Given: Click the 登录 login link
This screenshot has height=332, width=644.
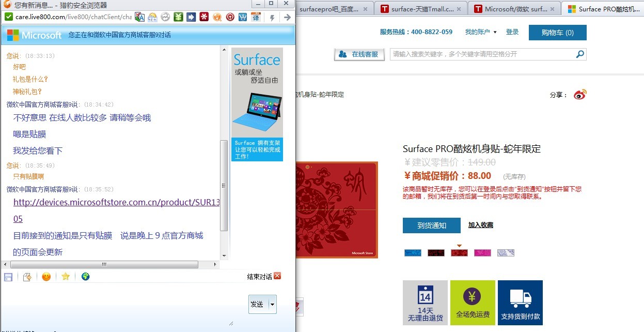Looking at the screenshot, I should tap(512, 32).
